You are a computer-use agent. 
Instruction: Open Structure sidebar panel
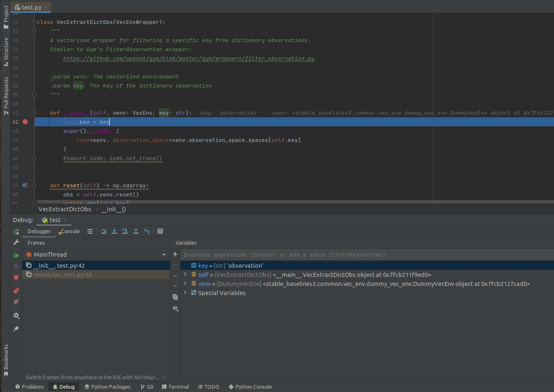[x=6, y=52]
